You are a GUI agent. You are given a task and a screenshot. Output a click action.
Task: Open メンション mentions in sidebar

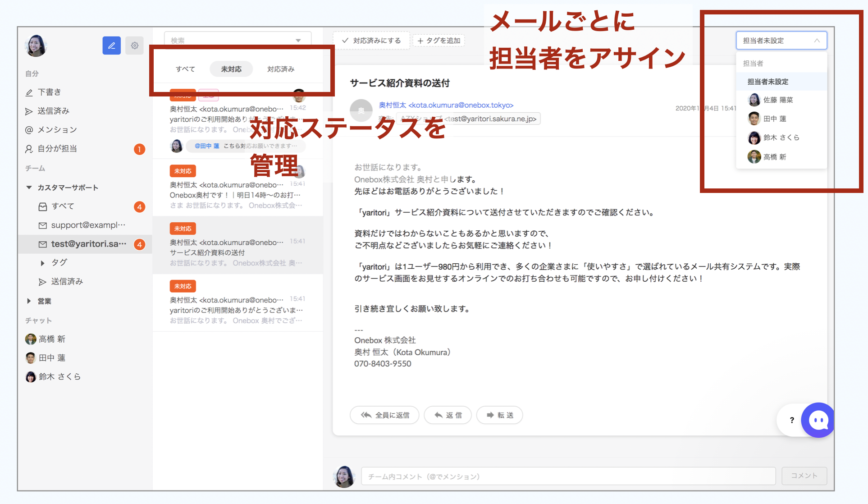pyautogui.click(x=57, y=130)
